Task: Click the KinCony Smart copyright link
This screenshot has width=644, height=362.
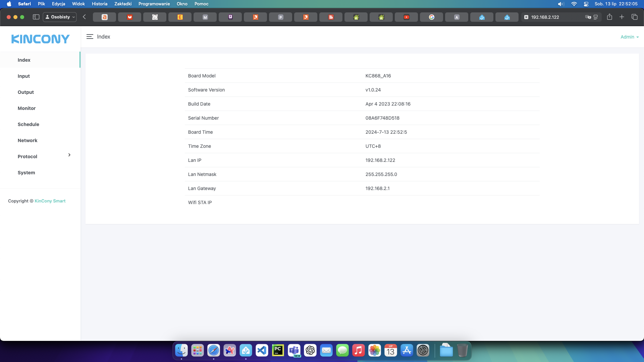Action: click(x=50, y=201)
